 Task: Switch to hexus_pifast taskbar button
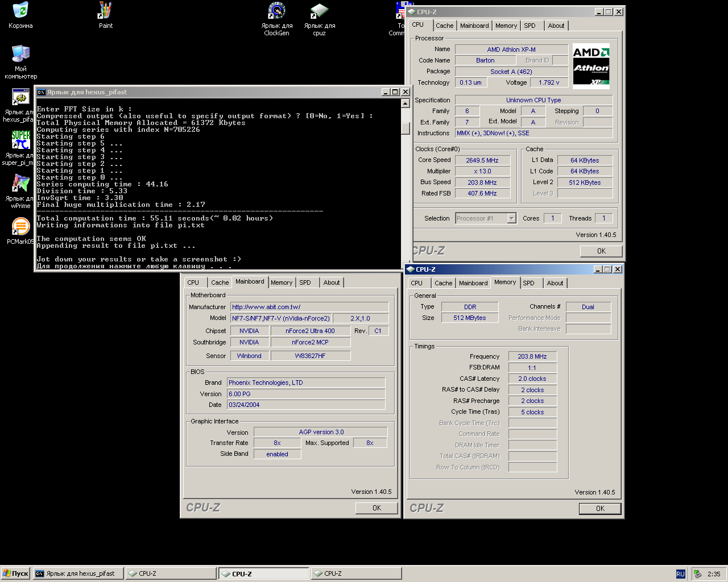pyautogui.click(x=78, y=574)
